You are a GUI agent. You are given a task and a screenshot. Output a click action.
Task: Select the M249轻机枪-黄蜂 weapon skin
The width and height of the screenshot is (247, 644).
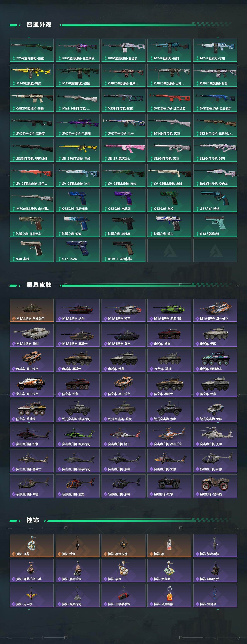[x=31, y=75]
